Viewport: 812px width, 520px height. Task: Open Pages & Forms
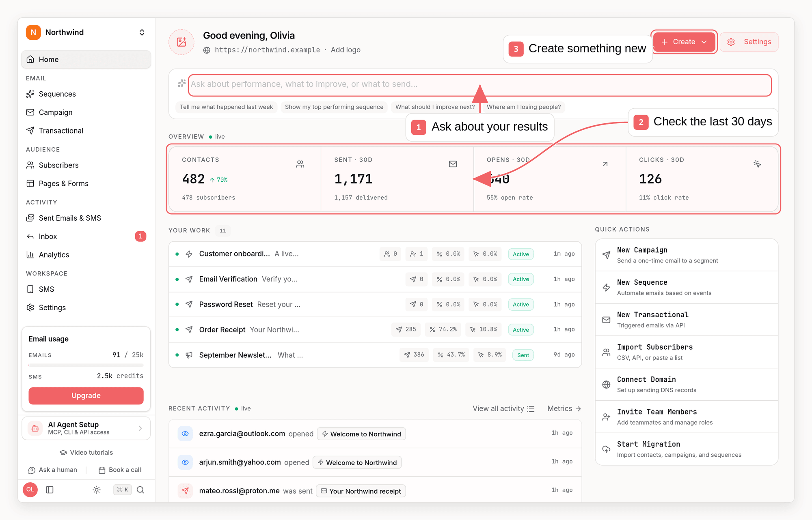tap(86, 183)
